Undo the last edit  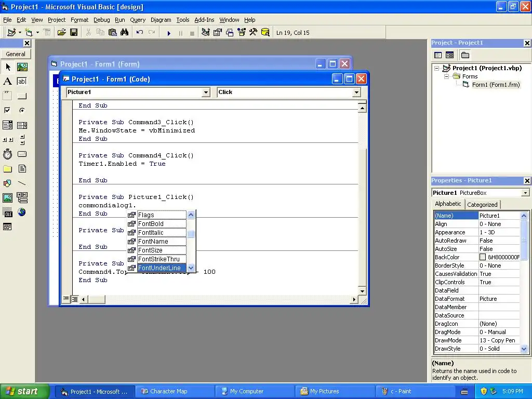pyautogui.click(x=139, y=32)
